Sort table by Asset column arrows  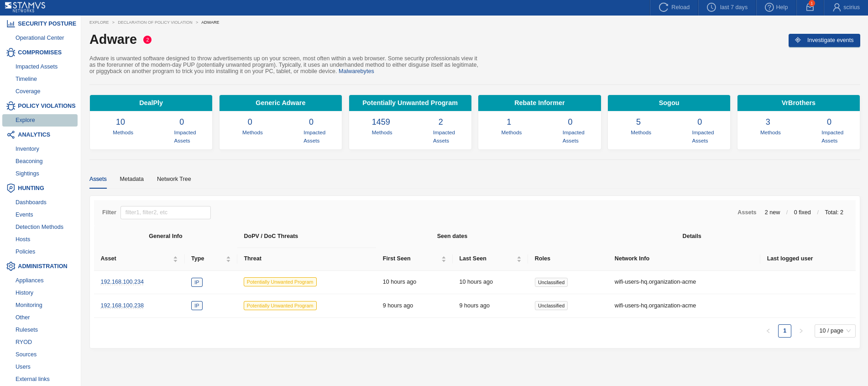pos(175,259)
